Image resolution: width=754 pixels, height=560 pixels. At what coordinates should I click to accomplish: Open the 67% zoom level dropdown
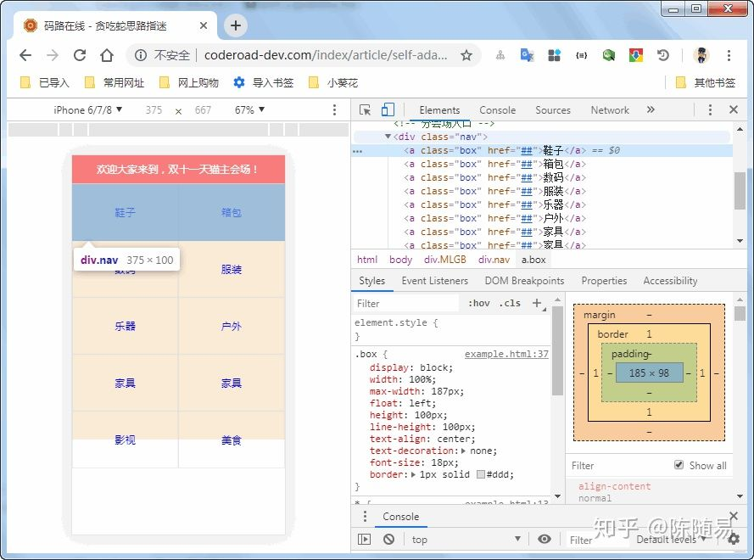pyautogui.click(x=249, y=110)
